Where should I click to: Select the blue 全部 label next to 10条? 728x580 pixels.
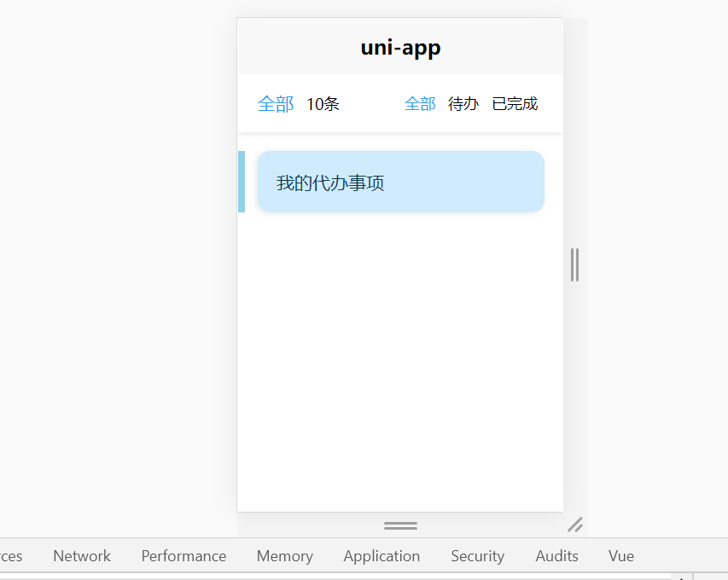(x=276, y=104)
